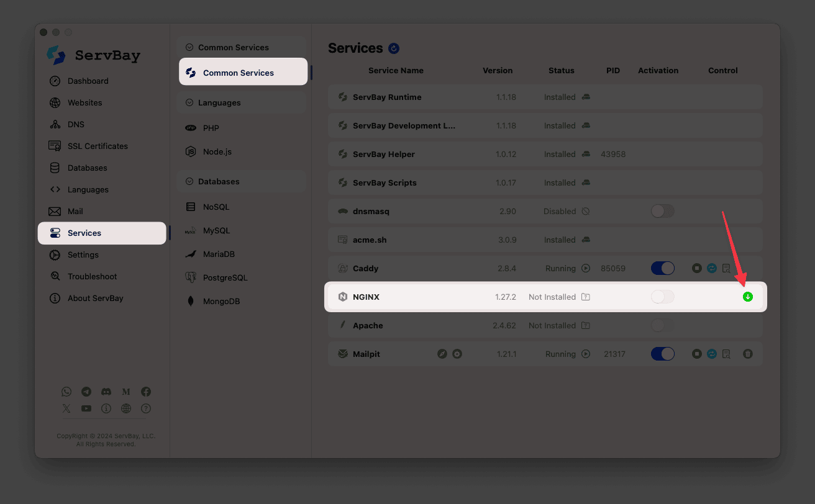Screen dimensions: 815x504
Task: Turn off Mailpit activation toggle
Action: click(662, 354)
